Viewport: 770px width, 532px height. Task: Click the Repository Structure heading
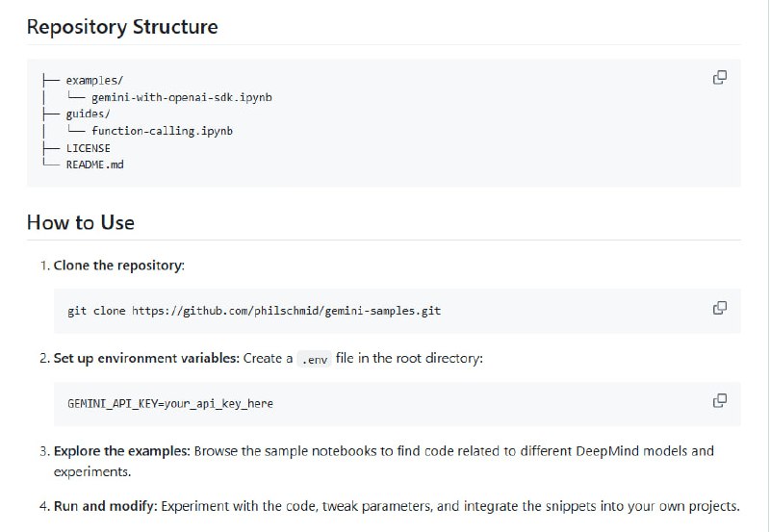point(122,27)
